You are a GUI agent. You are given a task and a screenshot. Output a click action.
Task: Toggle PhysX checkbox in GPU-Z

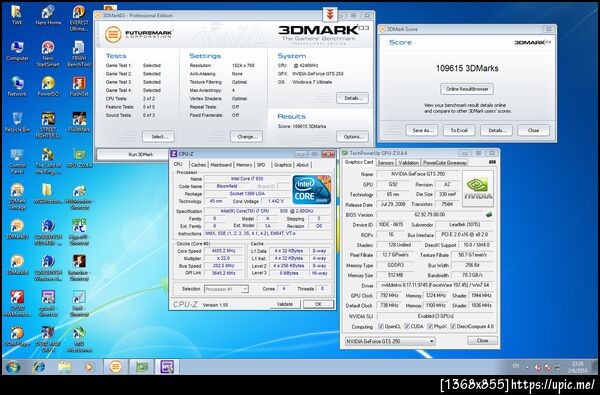point(430,326)
